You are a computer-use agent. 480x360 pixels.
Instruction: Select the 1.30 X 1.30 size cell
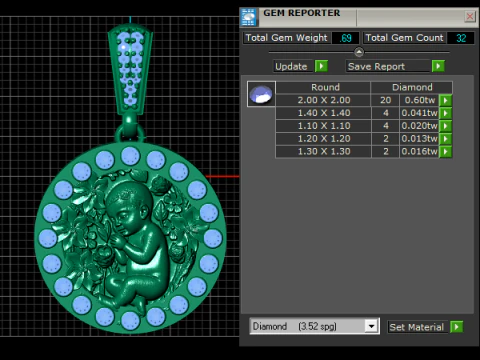tap(324, 151)
